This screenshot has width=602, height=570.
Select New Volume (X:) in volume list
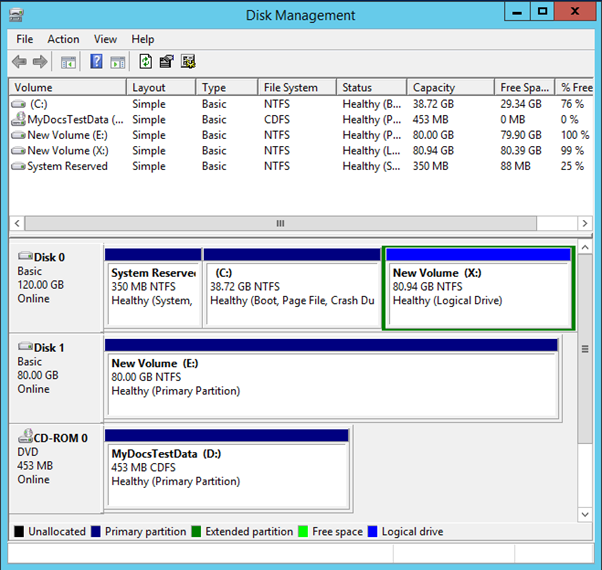[x=301, y=150]
